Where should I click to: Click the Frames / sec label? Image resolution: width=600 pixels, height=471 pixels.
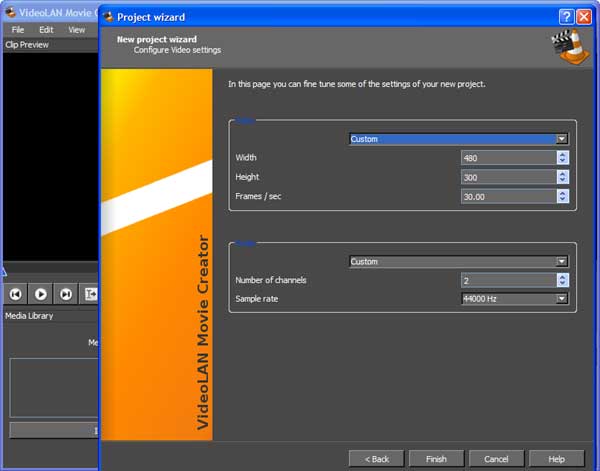pos(258,196)
